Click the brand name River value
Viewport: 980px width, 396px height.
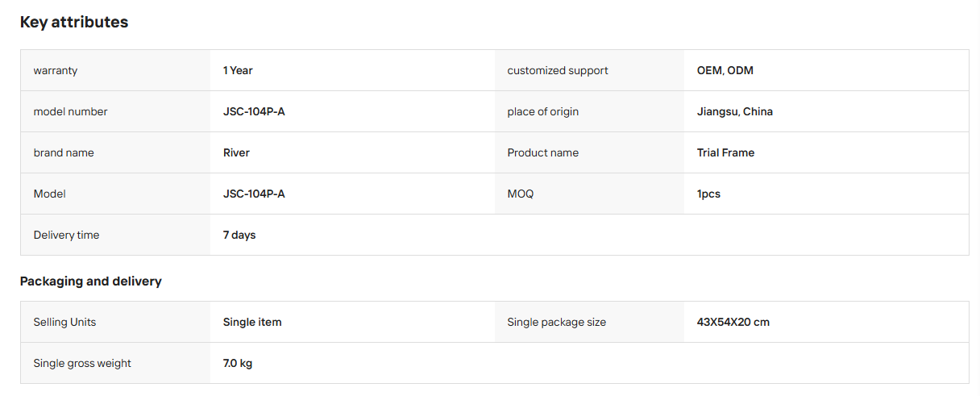click(x=236, y=152)
